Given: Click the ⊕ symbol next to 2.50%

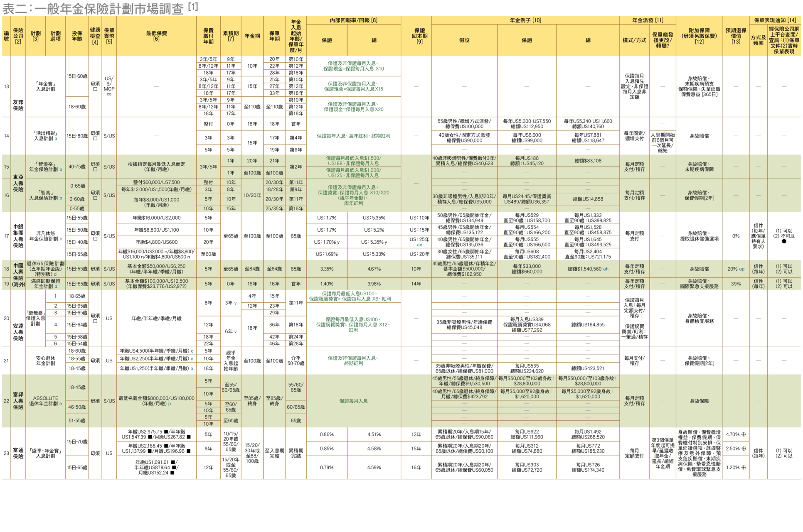Looking at the screenshot, I should click(744, 449).
